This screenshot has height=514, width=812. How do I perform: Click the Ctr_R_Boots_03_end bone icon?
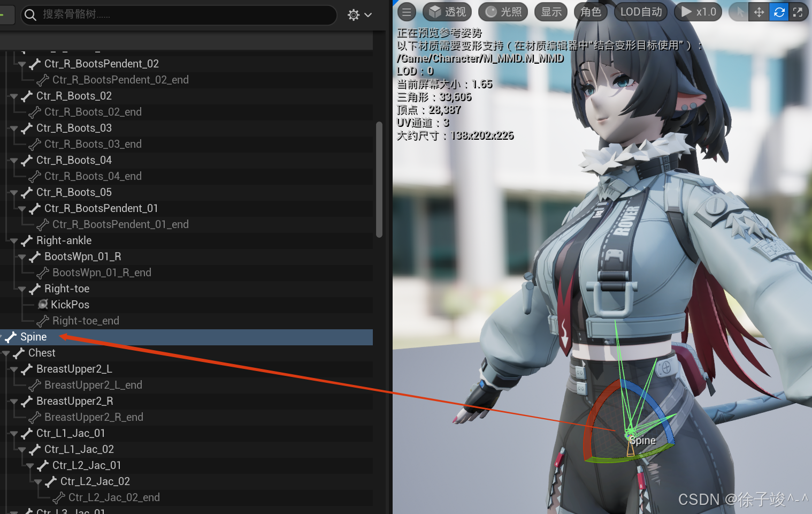point(35,145)
